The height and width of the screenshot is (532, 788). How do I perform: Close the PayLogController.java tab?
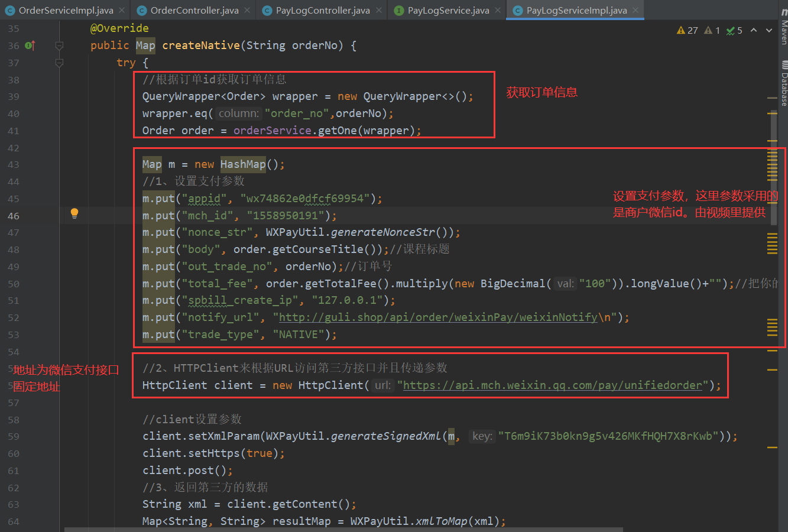point(378,10)
